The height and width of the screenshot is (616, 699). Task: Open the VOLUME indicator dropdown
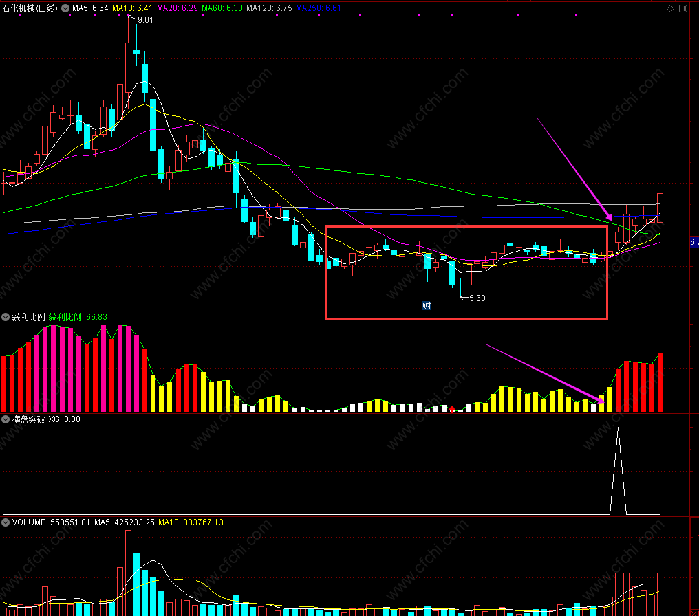(6, 522)
